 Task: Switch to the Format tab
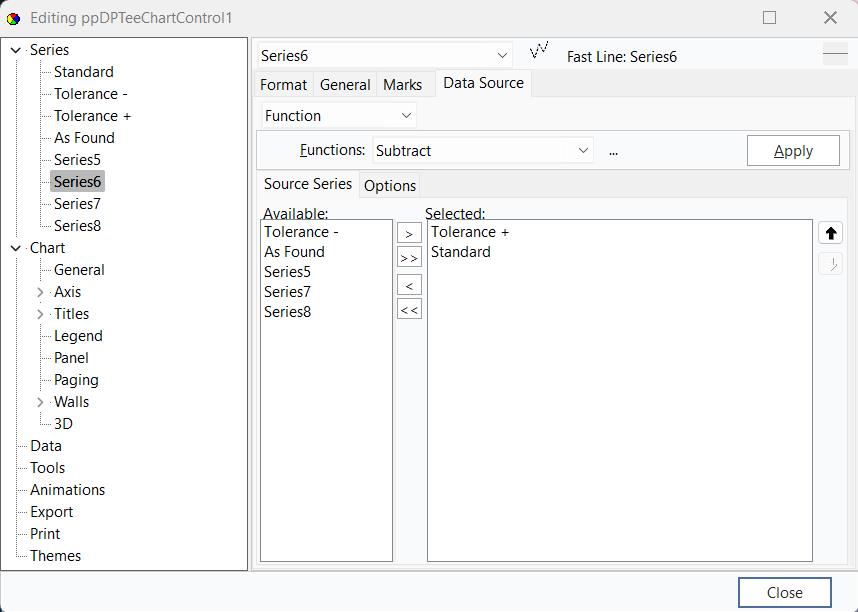283,85
